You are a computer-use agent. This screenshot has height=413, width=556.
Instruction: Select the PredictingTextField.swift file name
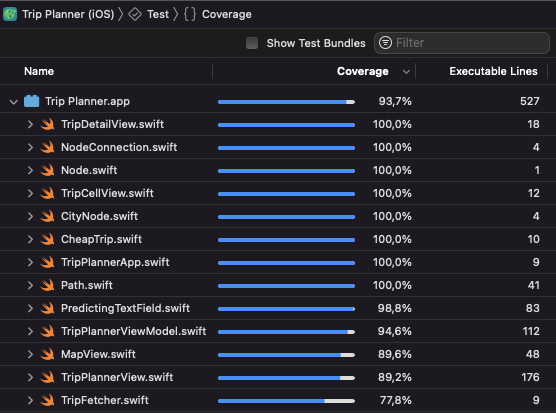[x=125, y=308]
